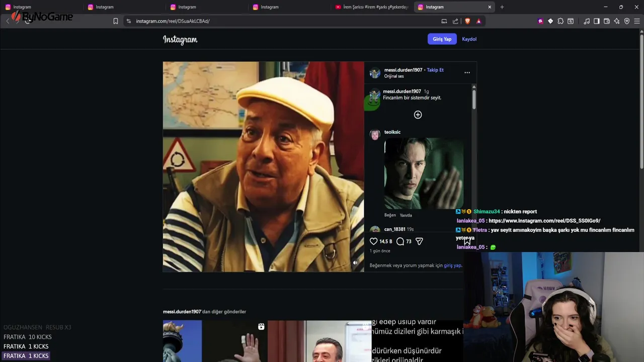Viewport: 644px width, 362px height.
Task: Follow the account via Takip Et
Action: [435, 70]
